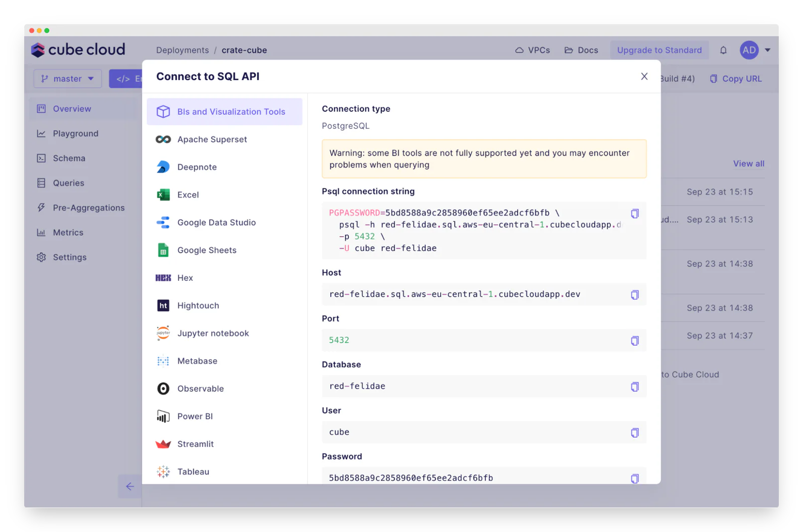Copy the User value
Screen dimensions: 803x532
pyautogui.click(x=634, y=433)
